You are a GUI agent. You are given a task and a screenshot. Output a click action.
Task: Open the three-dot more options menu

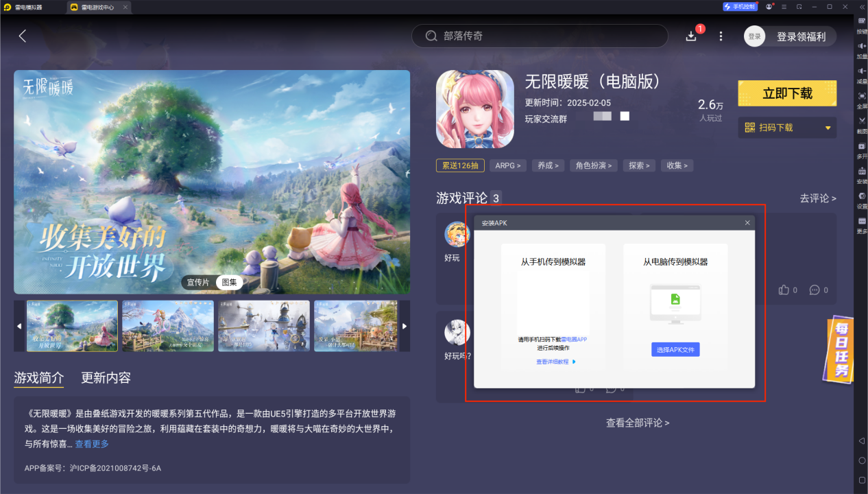coord(721,36)
